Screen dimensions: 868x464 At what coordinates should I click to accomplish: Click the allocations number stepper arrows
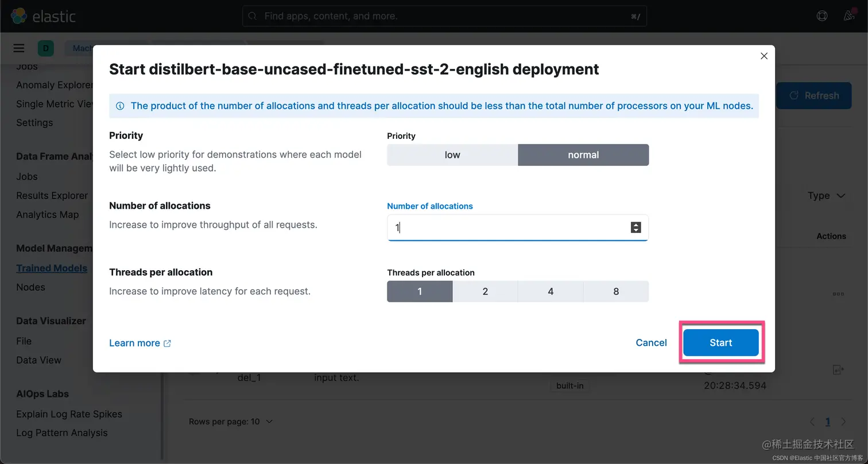(x=635, y=228)
